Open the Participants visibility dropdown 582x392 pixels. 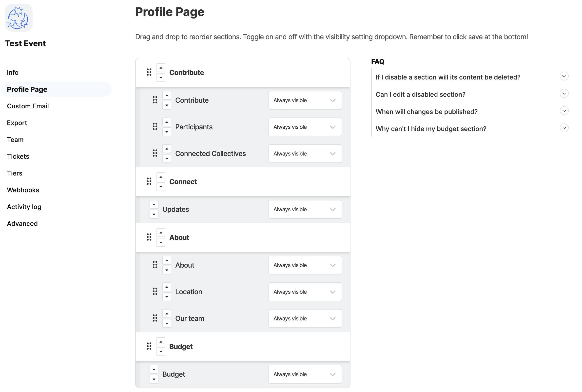coord(305,127)
